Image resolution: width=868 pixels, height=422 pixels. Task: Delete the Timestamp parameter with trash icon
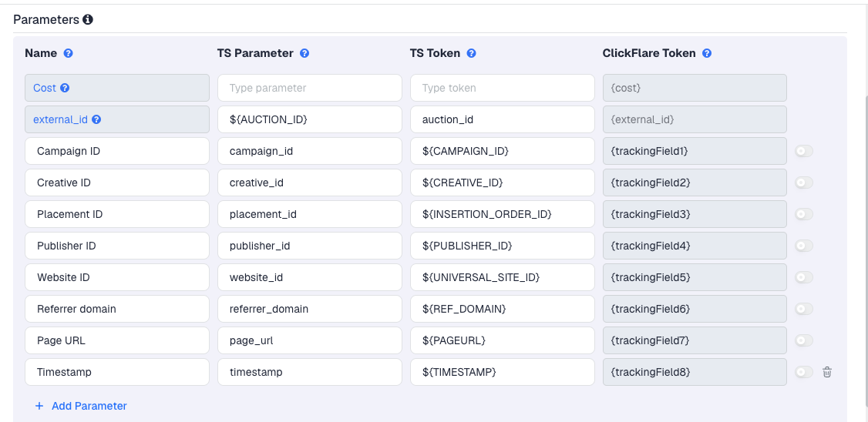point(826,372)
